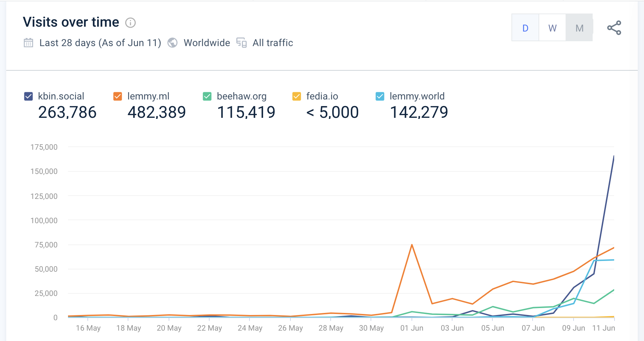Toggle the beehaw.org checkbox
This screenshot has height=341, width=644.
[x=207, y=96]
